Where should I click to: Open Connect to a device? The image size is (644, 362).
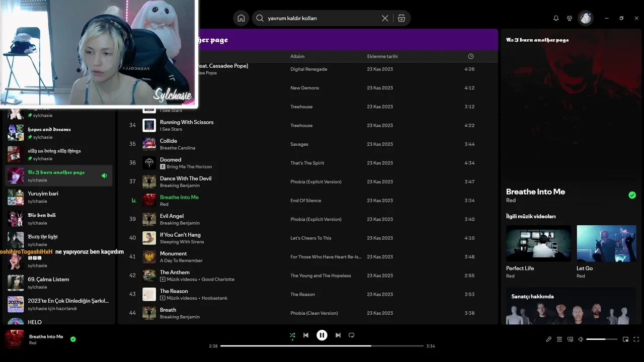[570, 339]
